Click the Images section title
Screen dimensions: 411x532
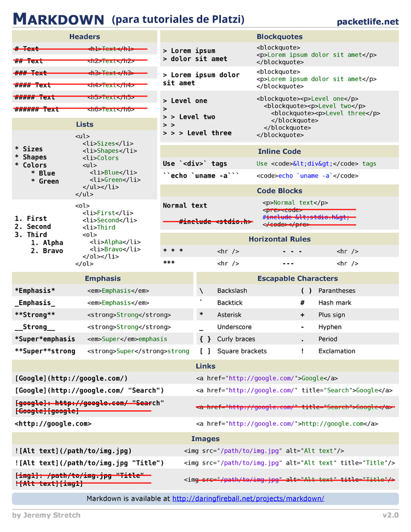[x=206, y=438]
